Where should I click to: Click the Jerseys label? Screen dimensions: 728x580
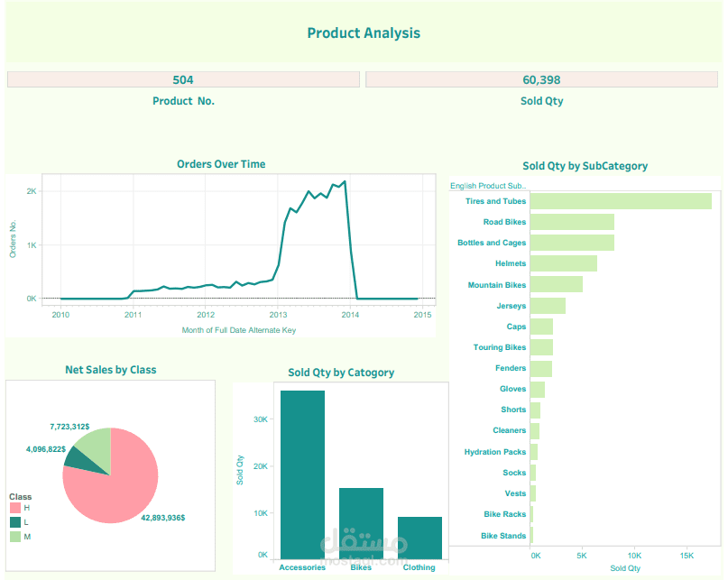511,306
